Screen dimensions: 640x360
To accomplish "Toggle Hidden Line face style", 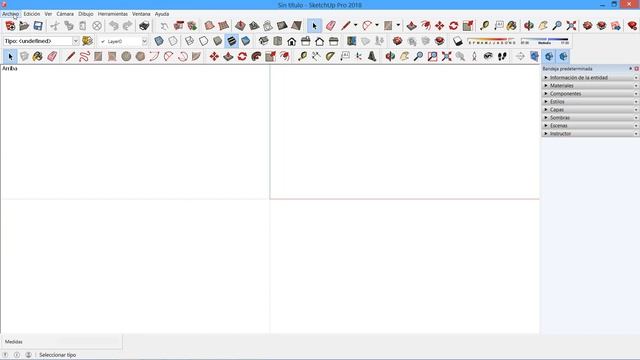I will pyautogui.click(x=203, y=41).
